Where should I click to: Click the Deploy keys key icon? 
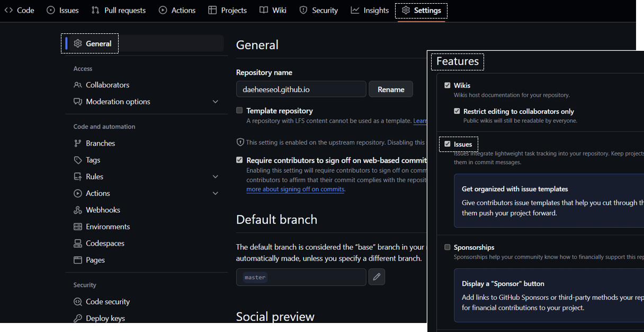pyautogui.click(x=78, y=318)
